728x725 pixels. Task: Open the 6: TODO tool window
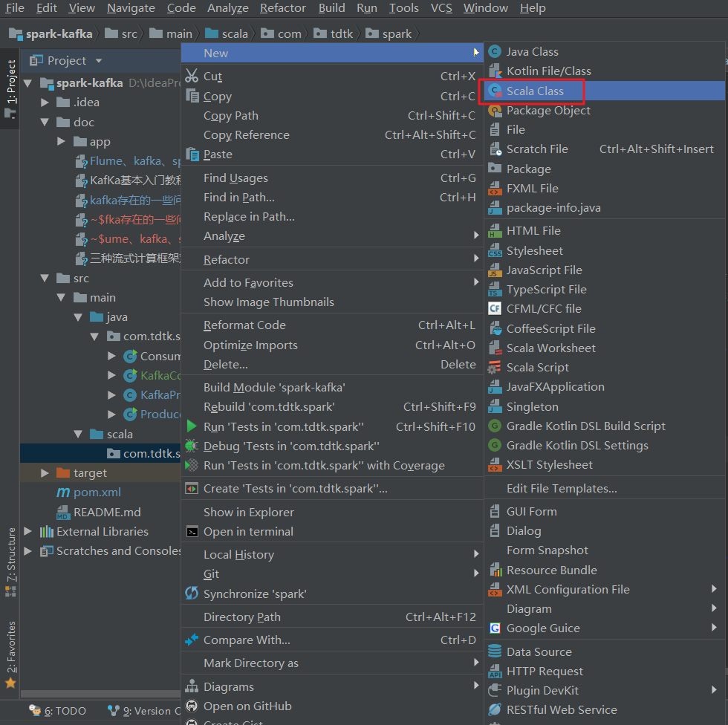(x=58, y=711)
